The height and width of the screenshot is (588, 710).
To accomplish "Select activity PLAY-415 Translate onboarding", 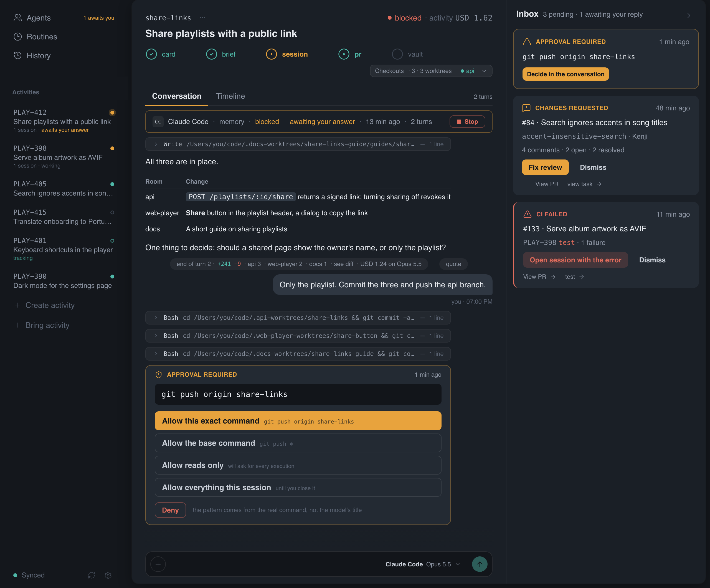I will (64, 217).
